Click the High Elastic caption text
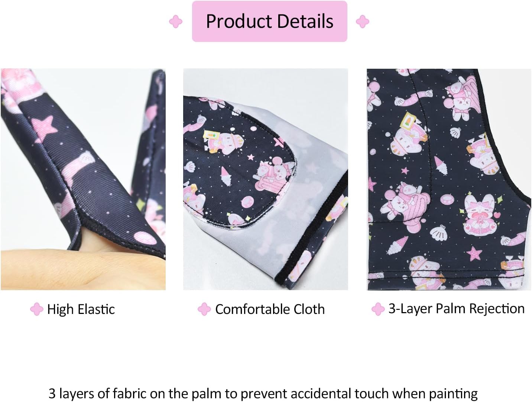The image size is (532, 402). [x=81, y=309]
